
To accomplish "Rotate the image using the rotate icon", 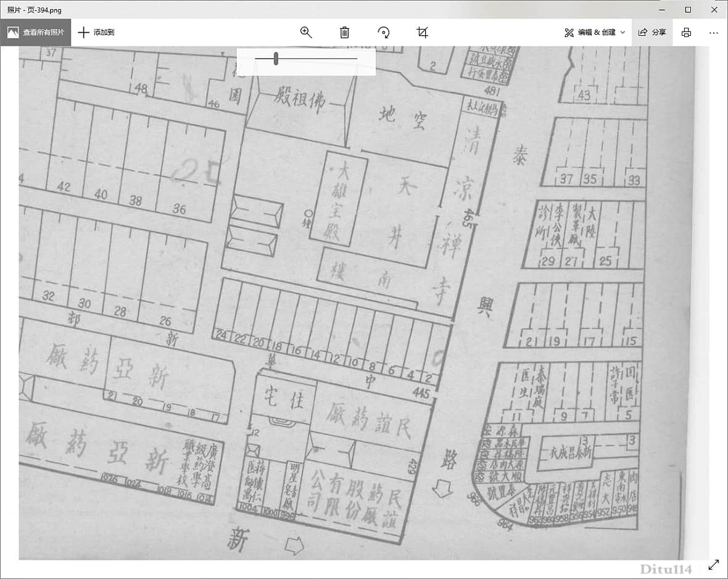I will click(x=384, y=33).
